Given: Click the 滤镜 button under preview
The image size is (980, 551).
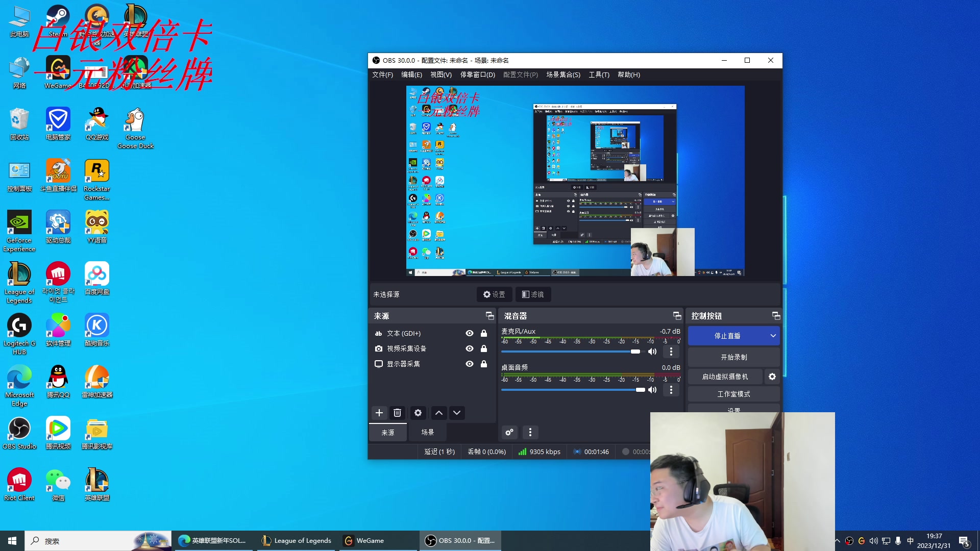Looking at the screenshot, I should click(533, 294).
